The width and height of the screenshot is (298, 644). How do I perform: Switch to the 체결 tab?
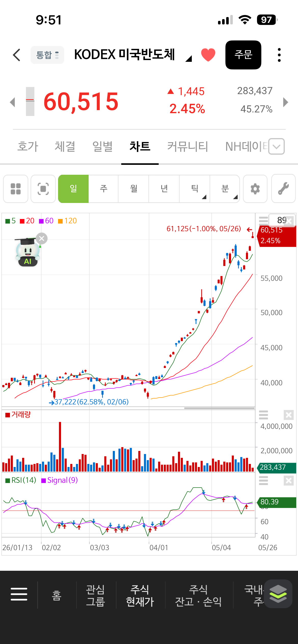coord(65,147)
